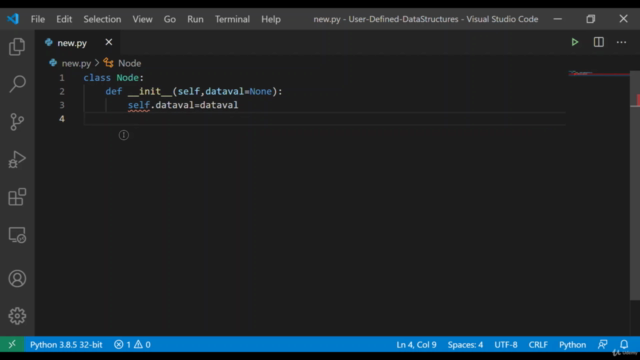
Task: Open the Extensions view
Action: tap(17, 197)
